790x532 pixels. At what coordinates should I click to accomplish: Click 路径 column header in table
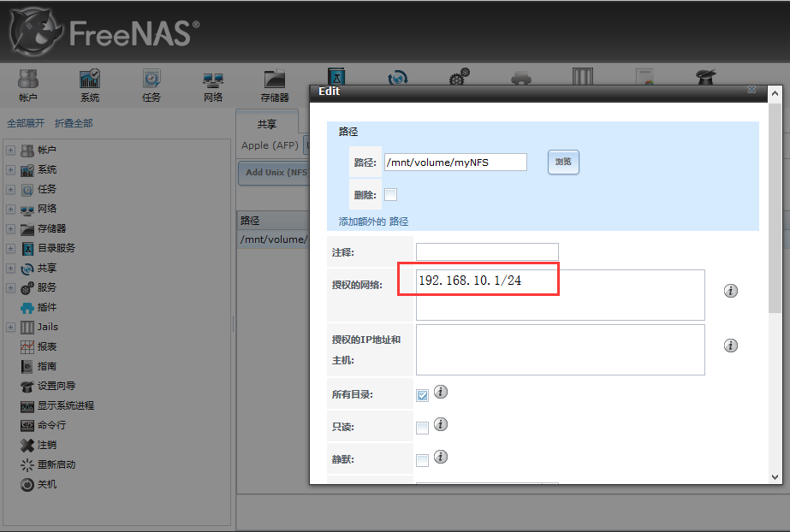point(273,221)
